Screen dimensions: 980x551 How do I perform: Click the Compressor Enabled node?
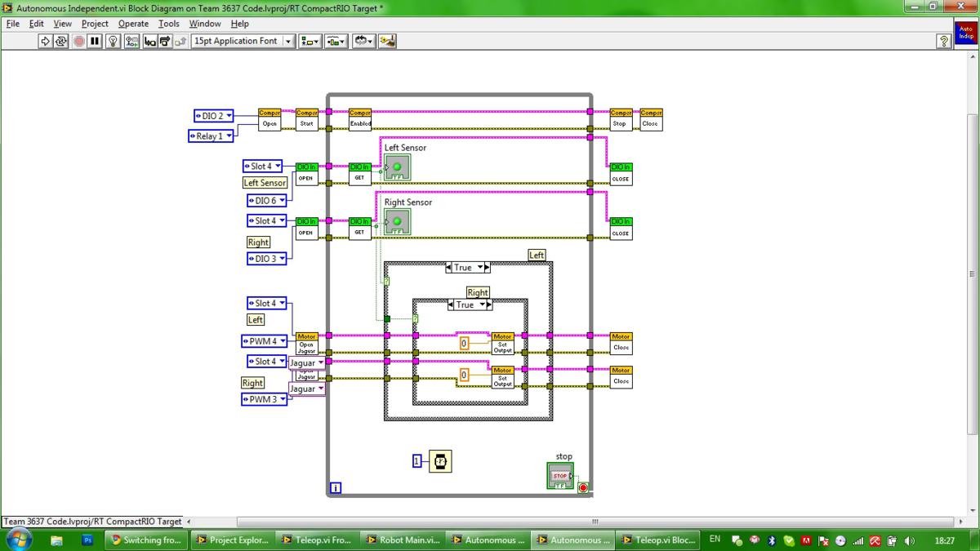(360, 119)
